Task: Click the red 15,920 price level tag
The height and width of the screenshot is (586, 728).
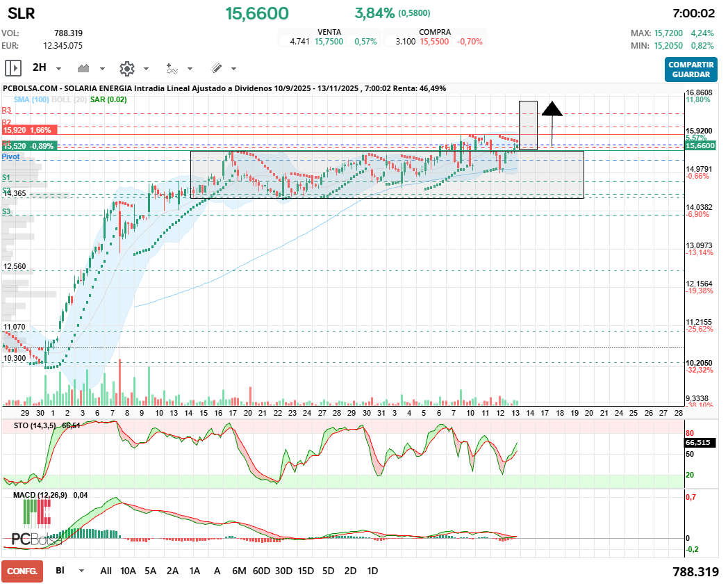Action: click(29, 130)
